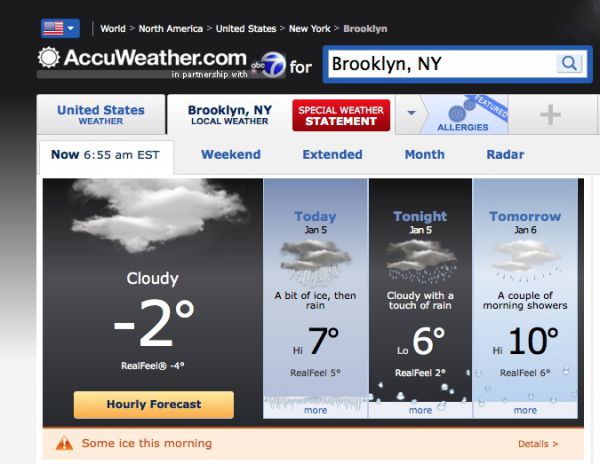Expand the dropdown arrow beside Special Weather Statement

pos(410,112)
